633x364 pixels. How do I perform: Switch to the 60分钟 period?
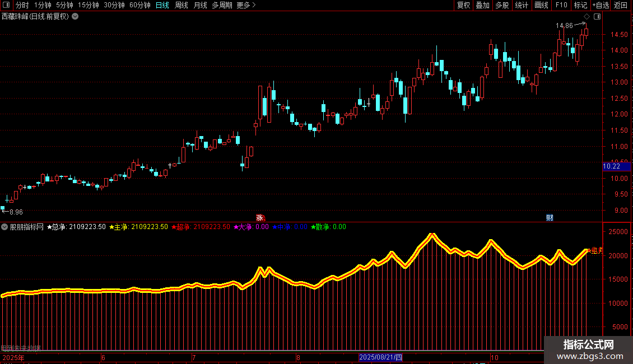[x=139, y=5]
